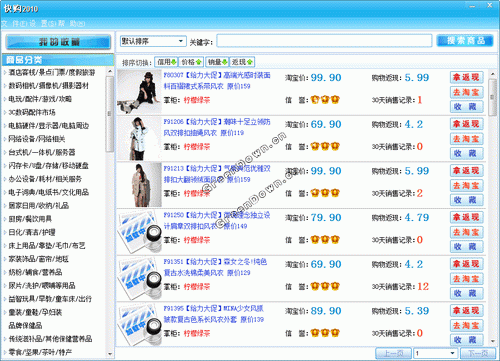Select the 床上用品/靠垫/毛巾/布艺 category

pos(47,246)
